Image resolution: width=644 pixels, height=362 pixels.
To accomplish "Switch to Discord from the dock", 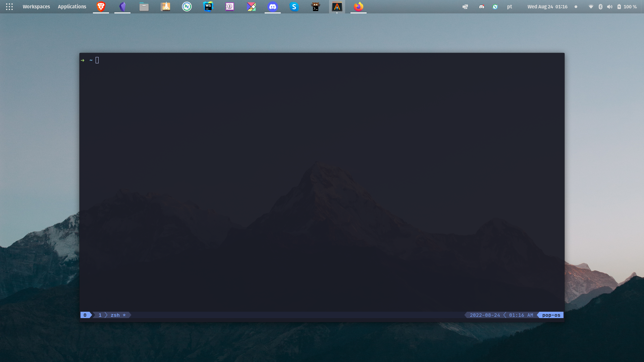I will [273, 6].
